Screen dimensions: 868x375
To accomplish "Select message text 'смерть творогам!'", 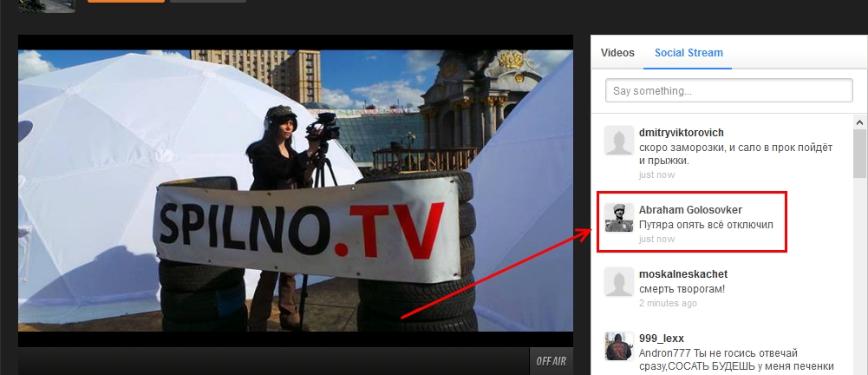I will tap(682, 289).
